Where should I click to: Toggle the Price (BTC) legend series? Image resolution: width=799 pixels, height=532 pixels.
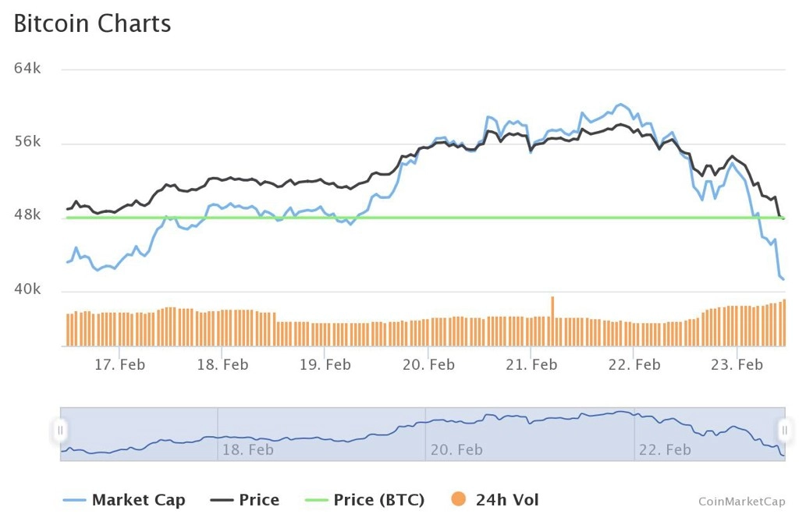coord(364,500)
